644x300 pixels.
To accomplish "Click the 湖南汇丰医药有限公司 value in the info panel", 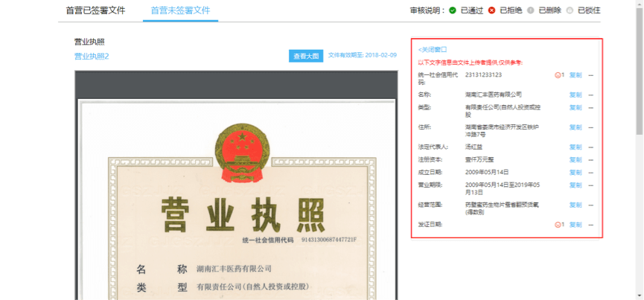I will [494, 95].
